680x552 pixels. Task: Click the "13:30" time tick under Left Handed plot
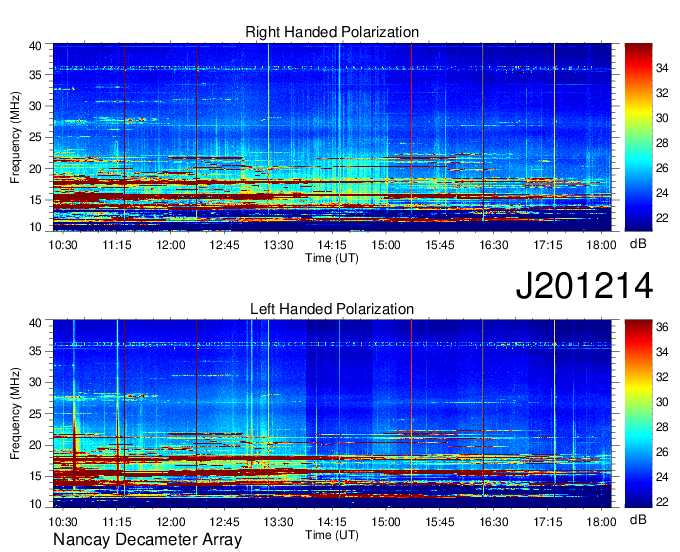(x=278, y=522)
